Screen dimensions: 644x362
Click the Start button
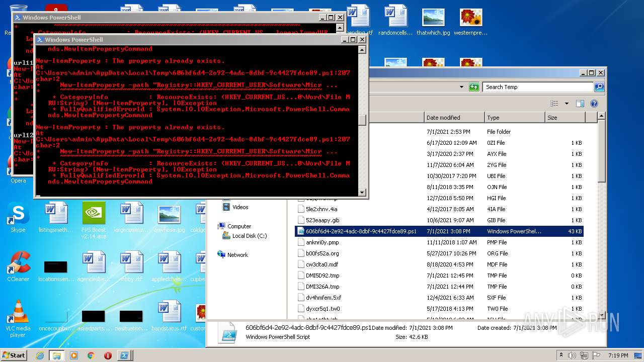point(14,355)
